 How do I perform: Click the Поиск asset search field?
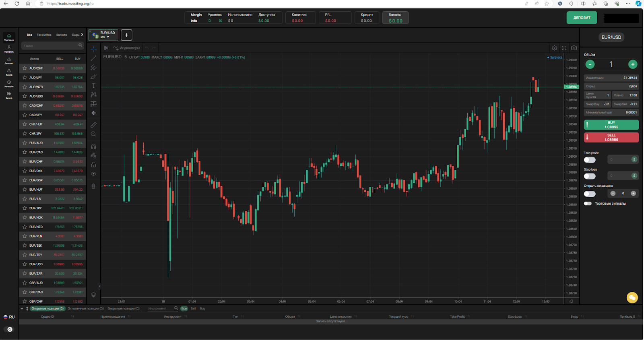point(52,45)
